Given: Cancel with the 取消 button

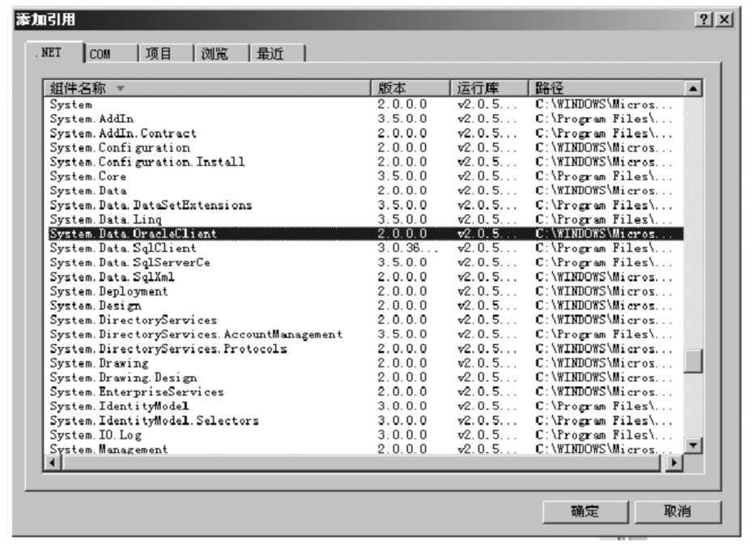Looking at the screenshot, I should tap(677, 511).
